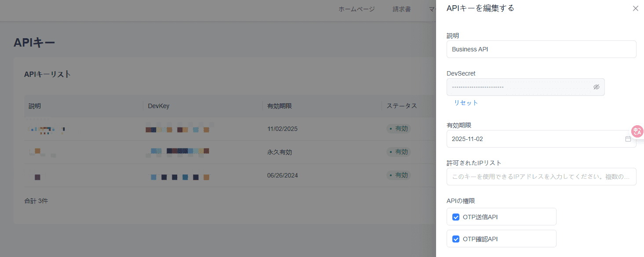Close the APIキーを編集する panel

(x=635, y=8)
